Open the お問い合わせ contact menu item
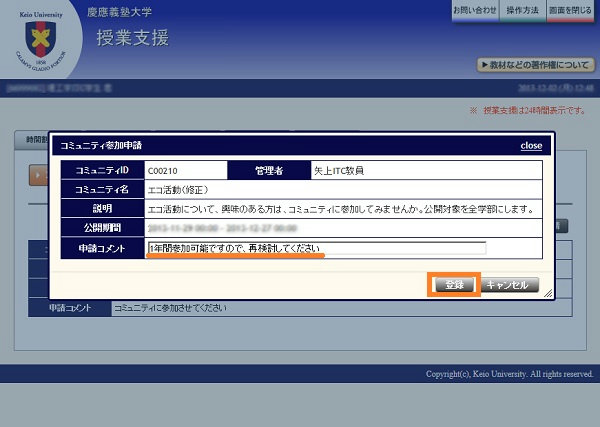The image size is (600, 427). point(473,9)
